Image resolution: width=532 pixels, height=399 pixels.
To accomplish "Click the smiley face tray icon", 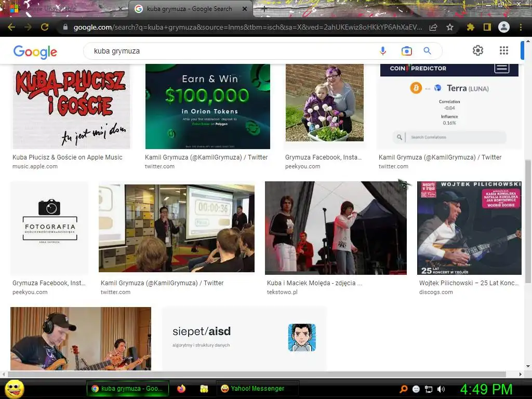I will (416, 389).
